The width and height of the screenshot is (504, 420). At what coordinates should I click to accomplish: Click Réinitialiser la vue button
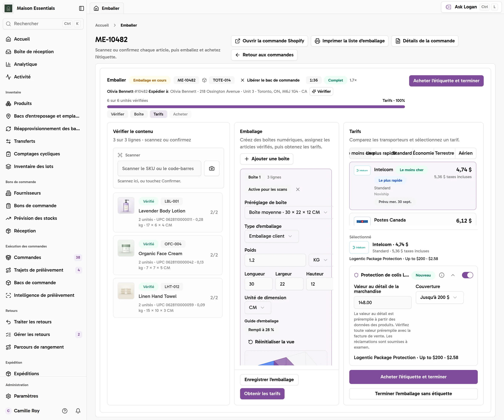tap(272, 342)
